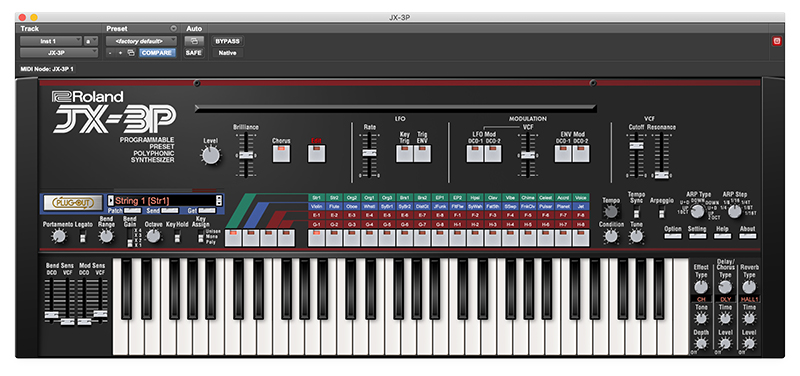Flip the Tempo Sync switch
Viewport: 800px width, 376px height.
coord(636,212)
